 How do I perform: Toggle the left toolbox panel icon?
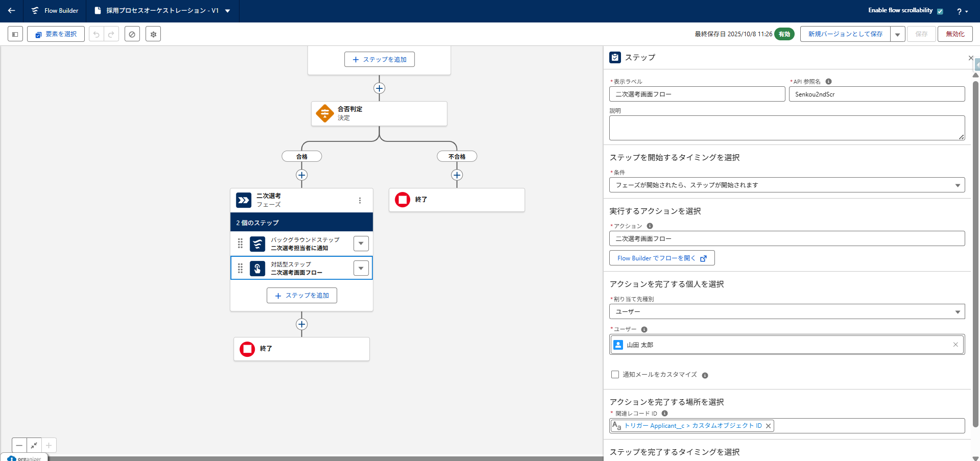click(15, 34)
